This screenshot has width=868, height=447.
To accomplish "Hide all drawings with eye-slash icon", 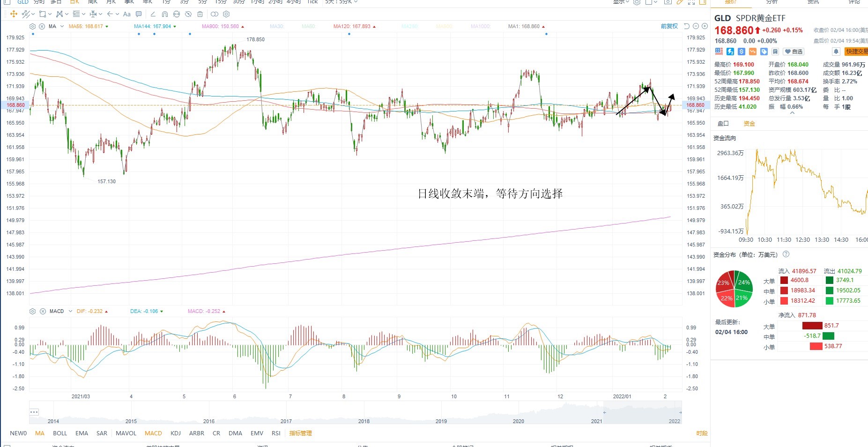I will tap(188, 14).
